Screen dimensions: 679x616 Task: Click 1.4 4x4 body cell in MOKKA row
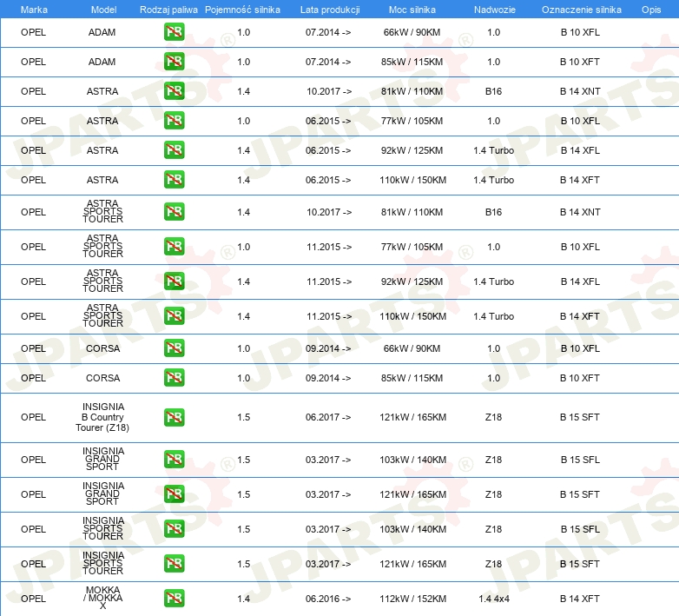pyautogui.click(x=494, y=599)
